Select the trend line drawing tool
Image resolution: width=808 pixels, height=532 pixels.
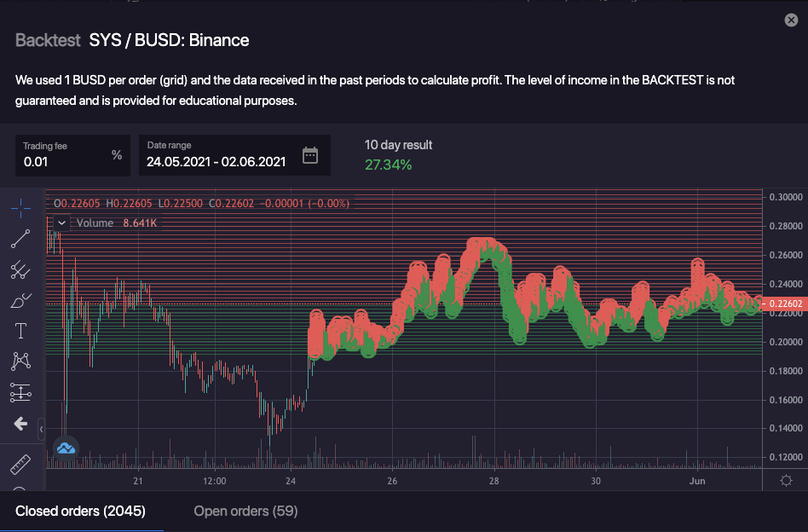click(x=20, y=239)
